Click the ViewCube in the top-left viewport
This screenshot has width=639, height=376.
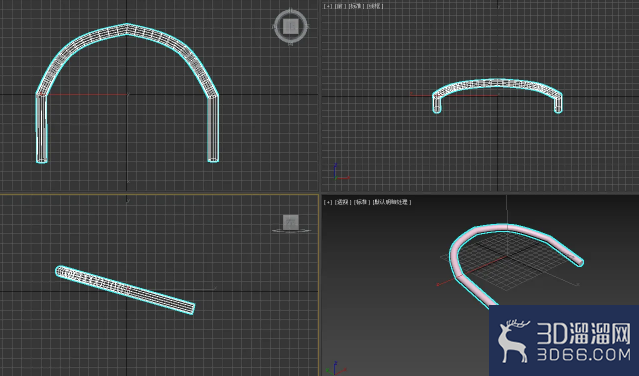(291, 26)
